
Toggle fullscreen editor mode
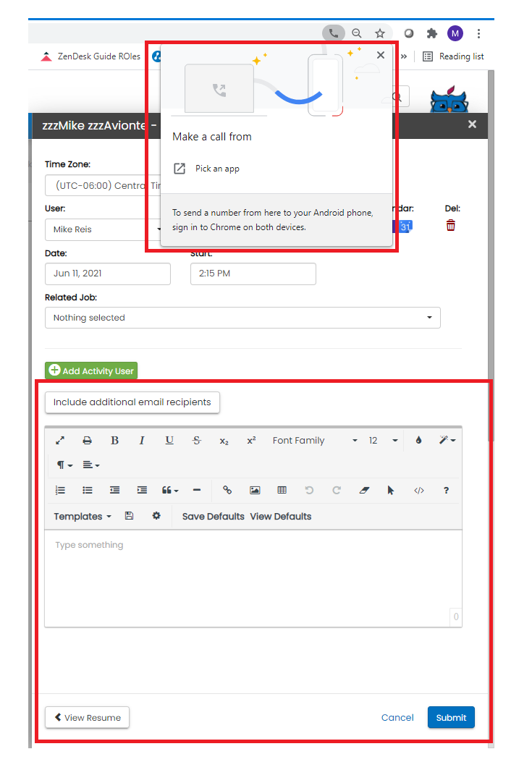point(60,440)
